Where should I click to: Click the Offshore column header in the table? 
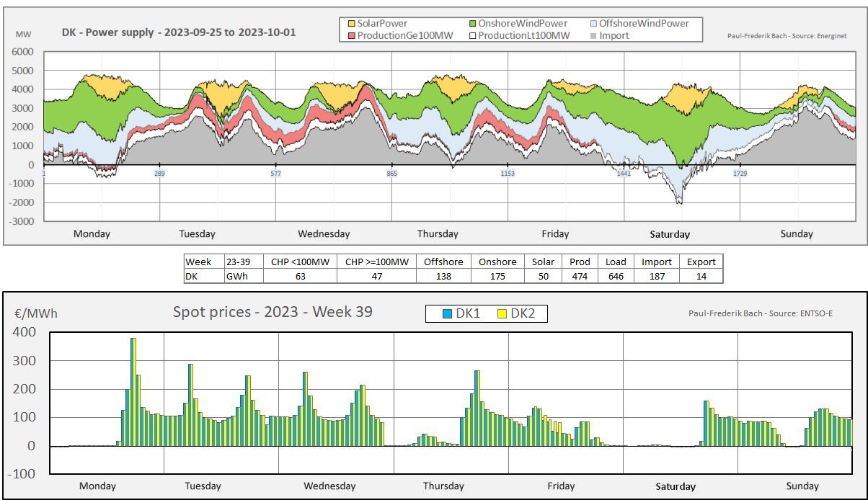click(x=442, y=262)
